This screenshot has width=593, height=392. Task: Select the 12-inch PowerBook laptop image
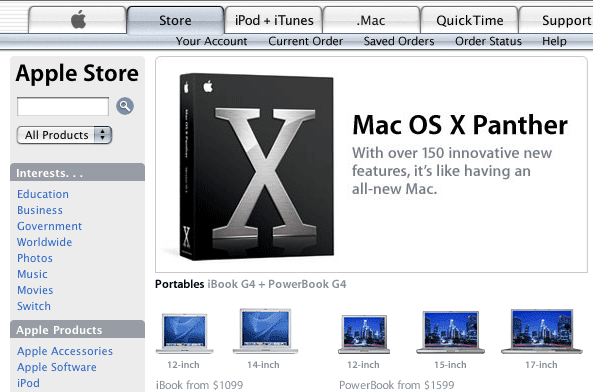(x=364, y=334)
